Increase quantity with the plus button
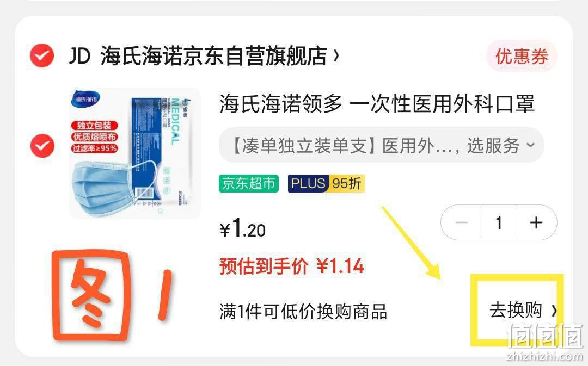 point(537,222)
